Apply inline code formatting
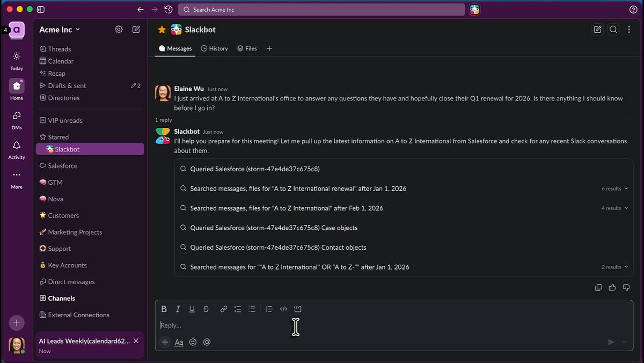Viewport: 644px width, 363px height. [x=283, y=309]
